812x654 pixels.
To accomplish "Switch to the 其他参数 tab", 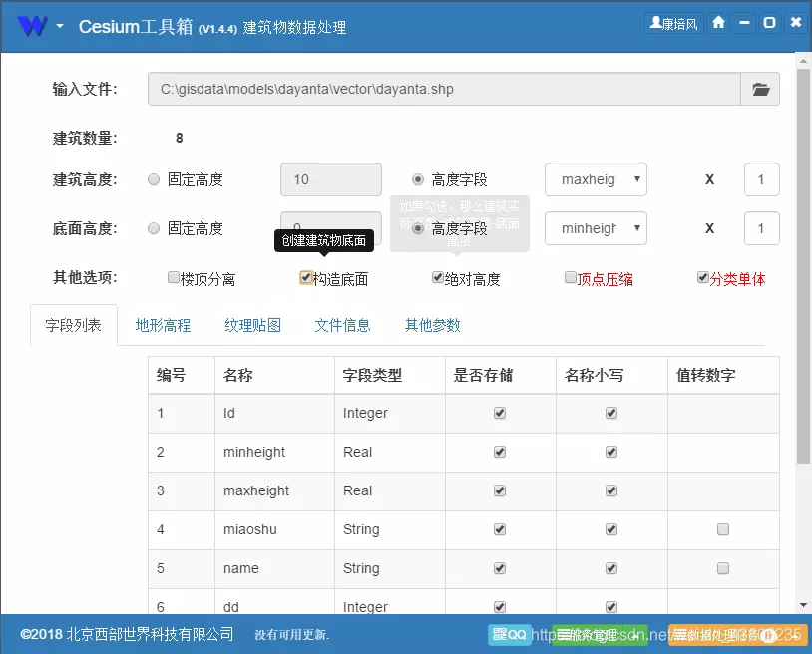I will [x=432, y=325].
